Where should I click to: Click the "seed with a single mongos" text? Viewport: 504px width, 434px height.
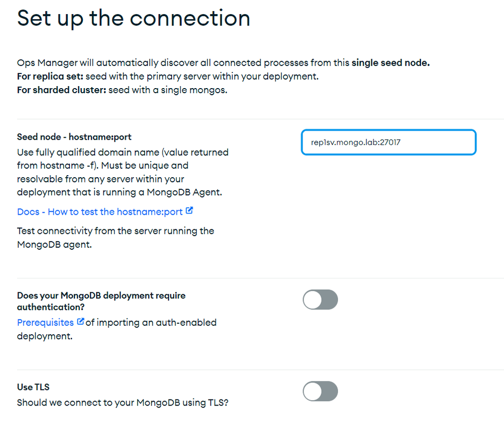(168, 90)
